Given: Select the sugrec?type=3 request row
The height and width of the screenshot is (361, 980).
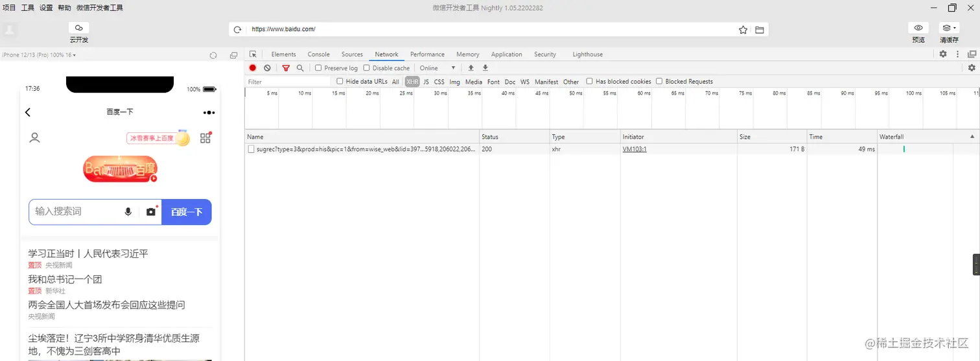Looking at the screenshot, I should tap(612, 149).
